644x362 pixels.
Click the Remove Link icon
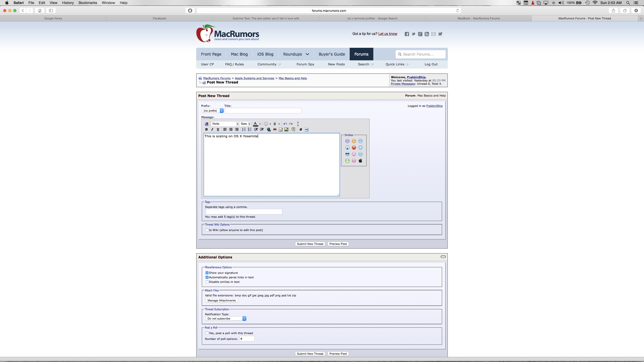tap(275, 129)
